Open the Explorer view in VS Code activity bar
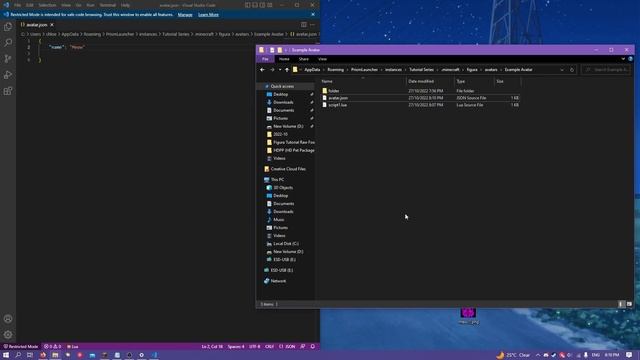This screenshot has width=640, height=360. pos(8,27)
